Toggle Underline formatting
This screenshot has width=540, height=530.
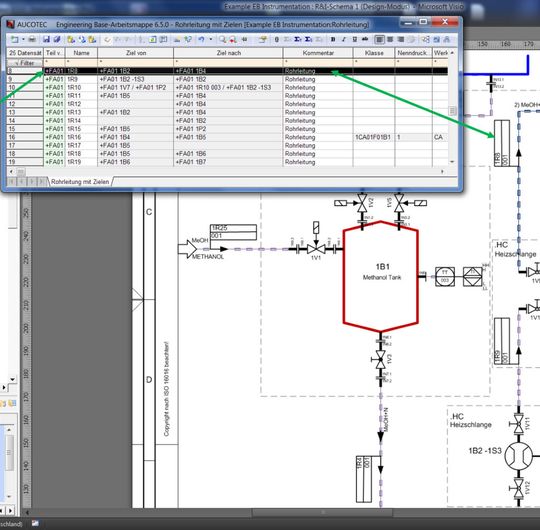coord(354,40)
